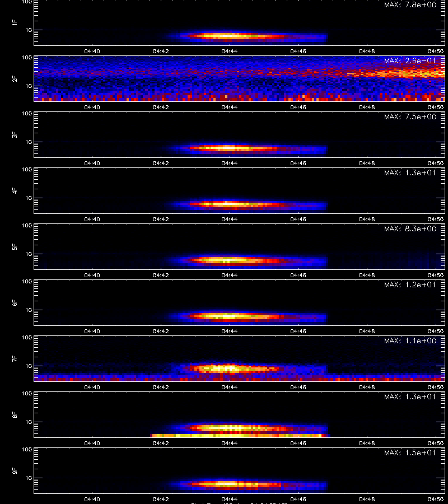Click the 100 y-axis label of panel 2F

pyautogui.click(x=27, y=58)
